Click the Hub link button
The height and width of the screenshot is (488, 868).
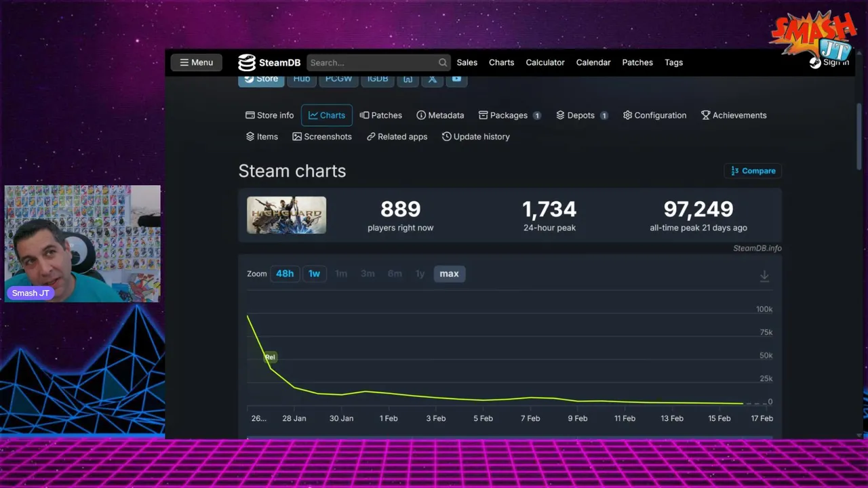302,79
